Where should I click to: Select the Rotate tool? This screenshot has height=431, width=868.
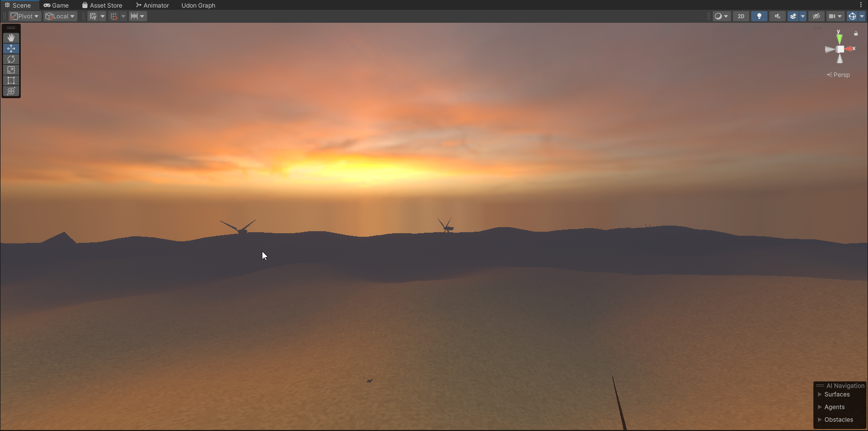point(11,59)
